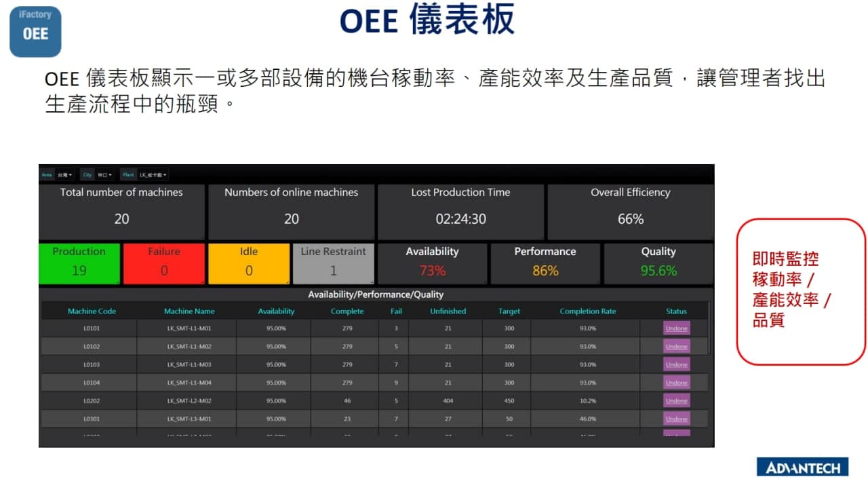This screenshot has width=868, height=485.
Task: Open the City dropdown filter
Action: coord(104,175)
